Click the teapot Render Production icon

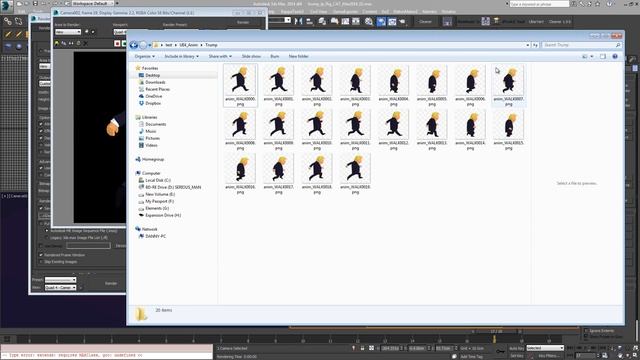[x=402, y=21]
